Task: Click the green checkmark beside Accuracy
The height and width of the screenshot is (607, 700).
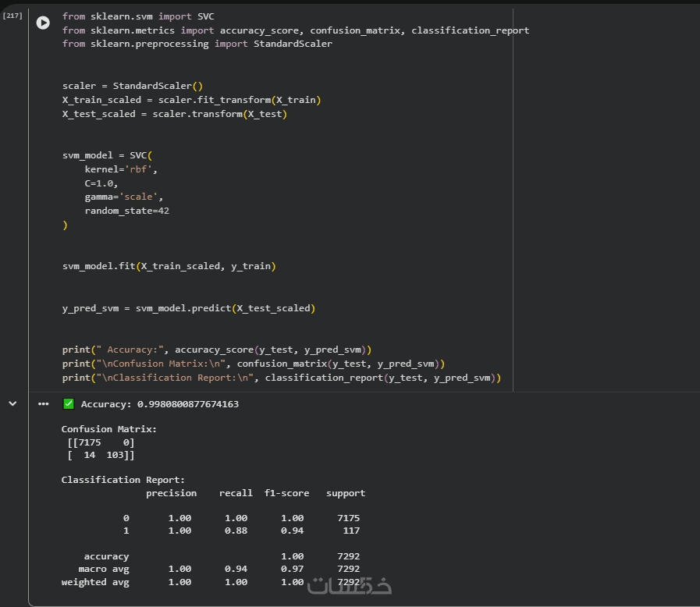Action: (69, 404)
